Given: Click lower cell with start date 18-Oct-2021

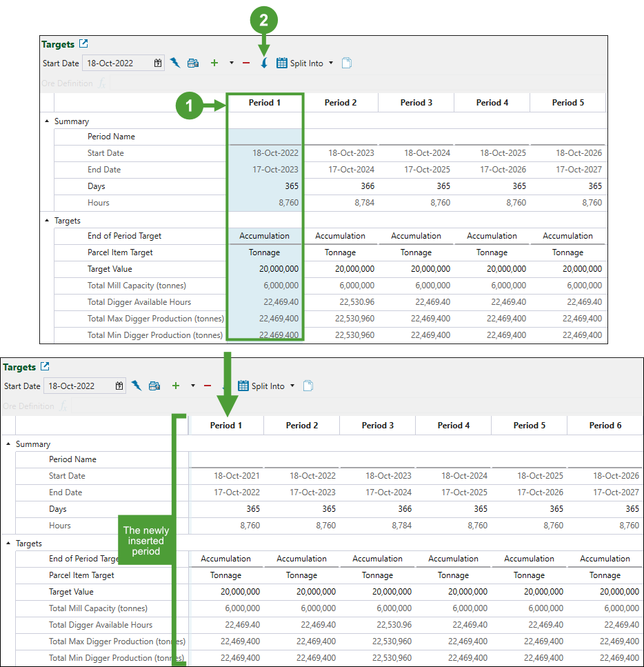Looking at the screenshot, I should [226, 475].
